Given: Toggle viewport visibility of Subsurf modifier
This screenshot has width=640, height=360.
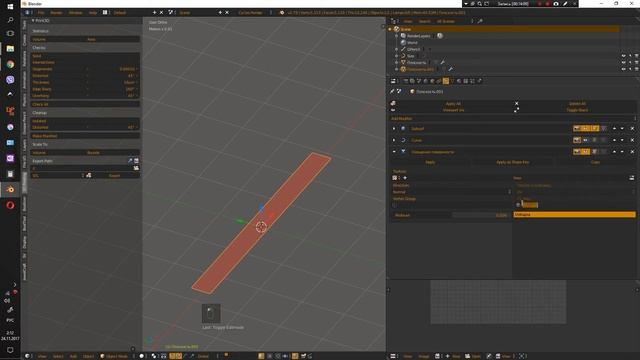Looking at the screenshot, I should tap(586, 129).
